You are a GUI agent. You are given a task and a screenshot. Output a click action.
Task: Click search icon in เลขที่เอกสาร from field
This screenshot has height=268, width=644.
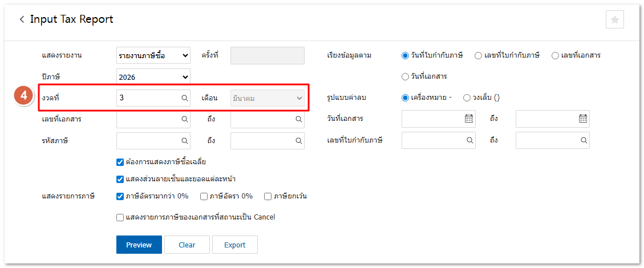(184, 119)
